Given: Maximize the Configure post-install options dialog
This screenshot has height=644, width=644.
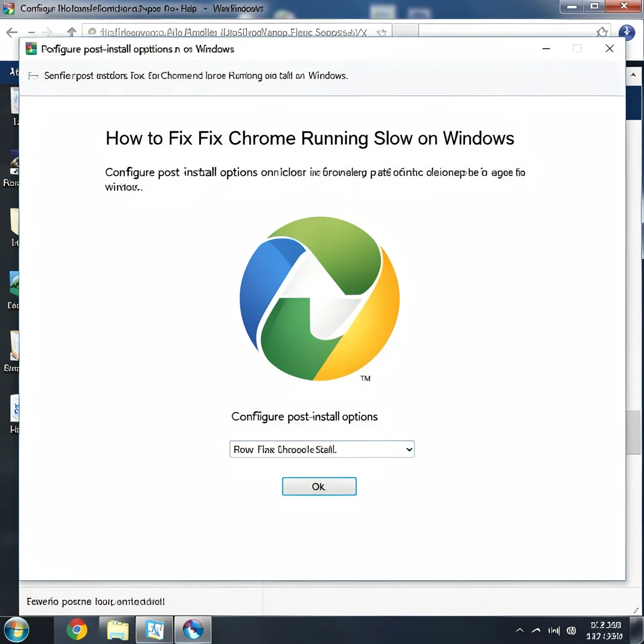Looking at the screenshot, I should 577,48.
